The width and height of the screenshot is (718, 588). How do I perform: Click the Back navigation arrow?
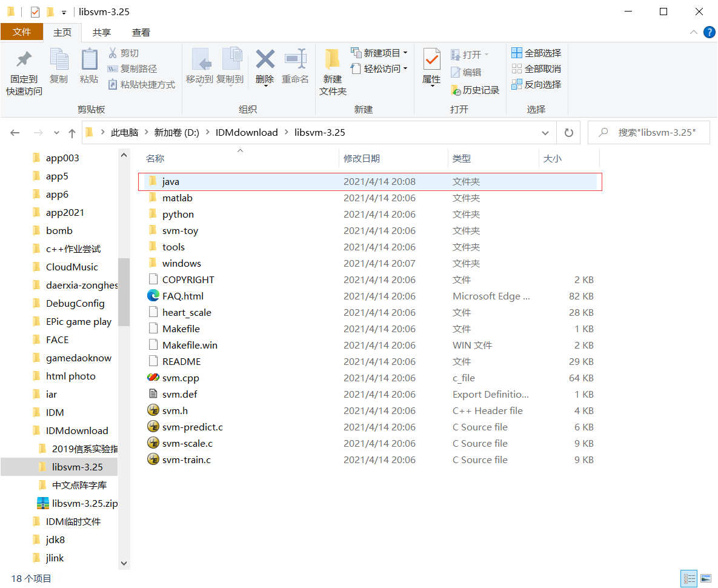click(x=15, y=133)
